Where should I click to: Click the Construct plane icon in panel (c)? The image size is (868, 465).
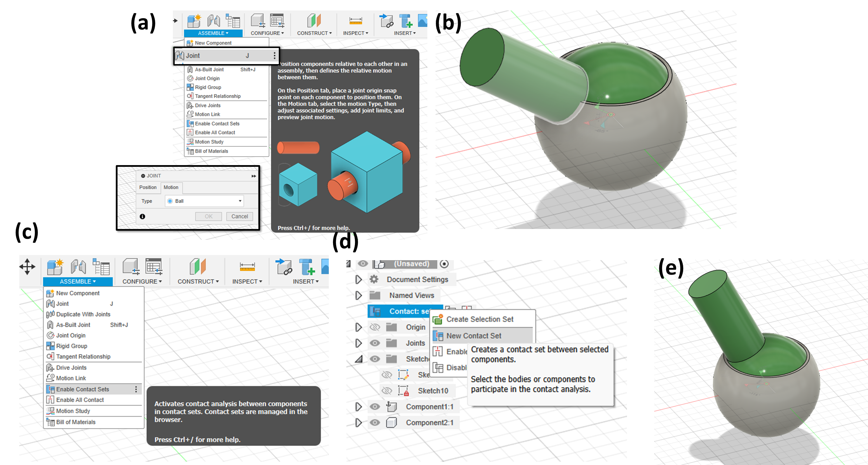198,267
